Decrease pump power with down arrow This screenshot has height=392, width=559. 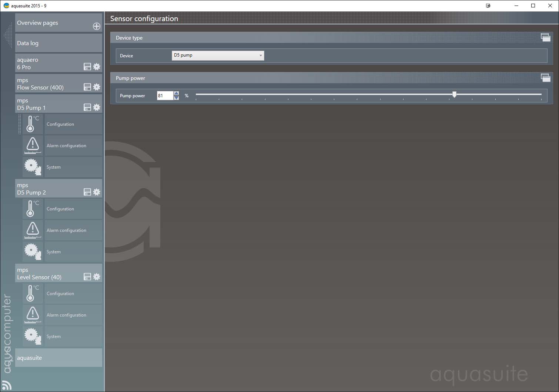[177, 98]
